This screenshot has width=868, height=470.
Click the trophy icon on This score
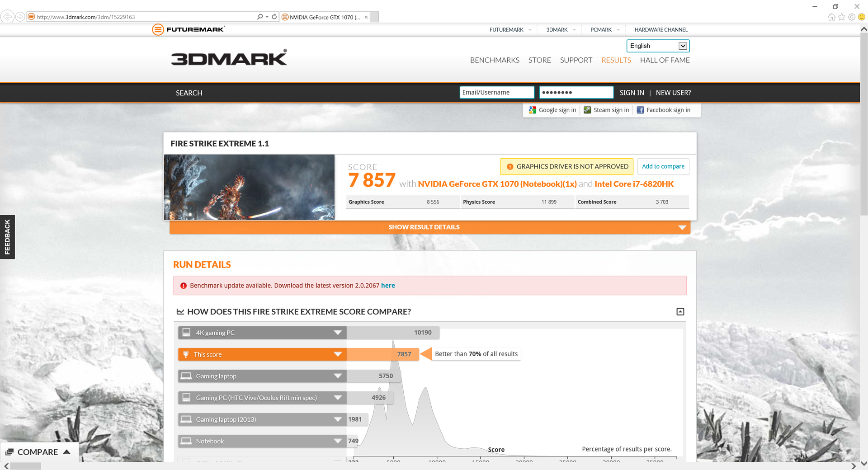[186, 354]
